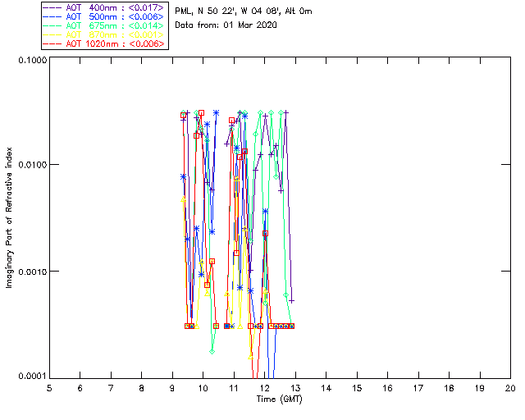This screenshot has width=525, height=420.
Task: Click the AOT 500nm legend entry
Action: 105,16
